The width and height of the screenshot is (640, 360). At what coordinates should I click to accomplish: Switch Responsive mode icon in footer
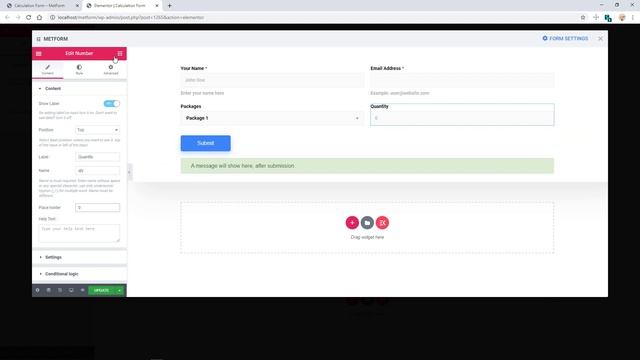71,290
